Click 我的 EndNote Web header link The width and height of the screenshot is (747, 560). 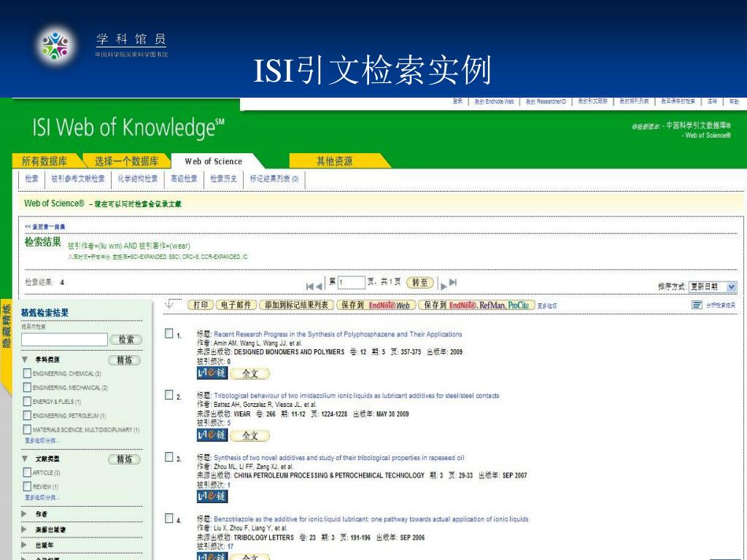tap(494, 101)
